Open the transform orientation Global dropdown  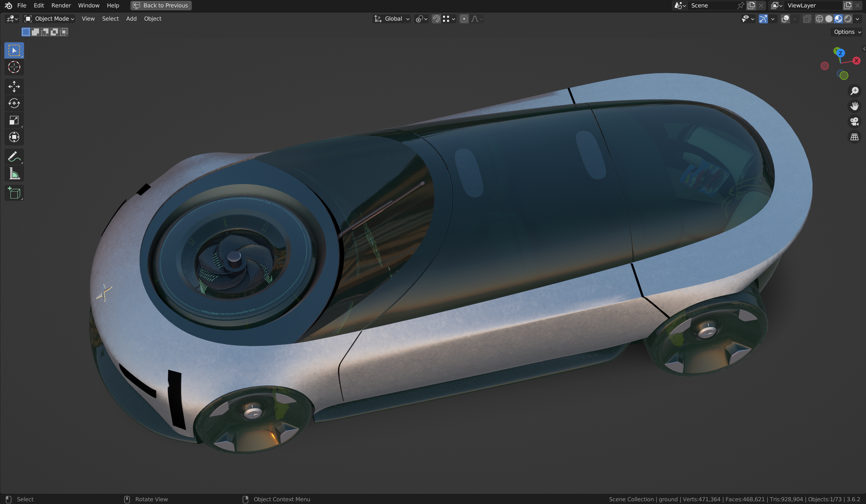(392, 19)
